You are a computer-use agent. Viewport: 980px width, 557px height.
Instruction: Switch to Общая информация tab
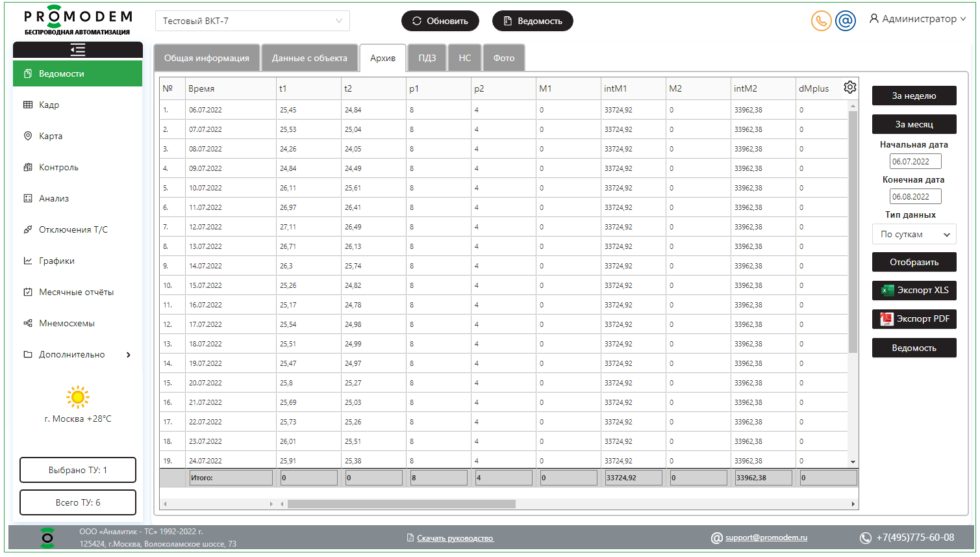[207, 58]
